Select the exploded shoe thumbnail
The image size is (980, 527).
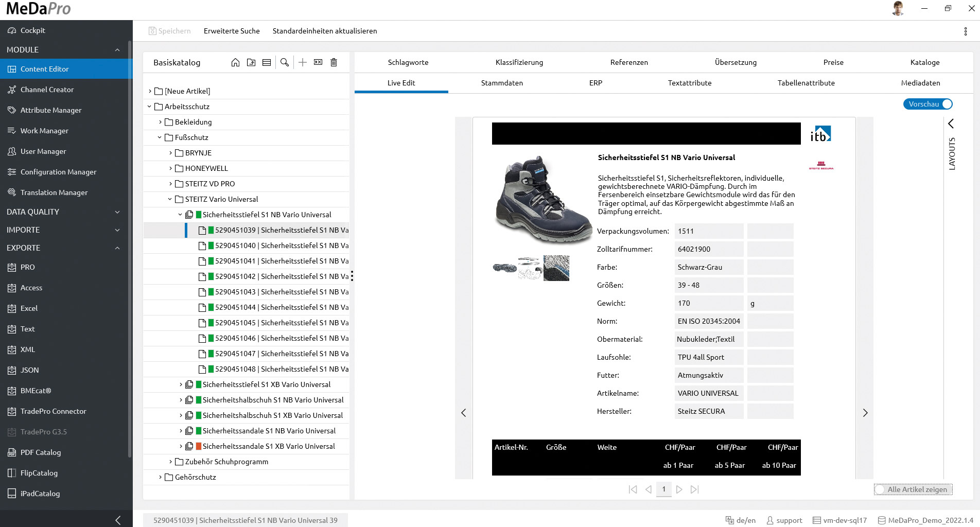point(530,268)
